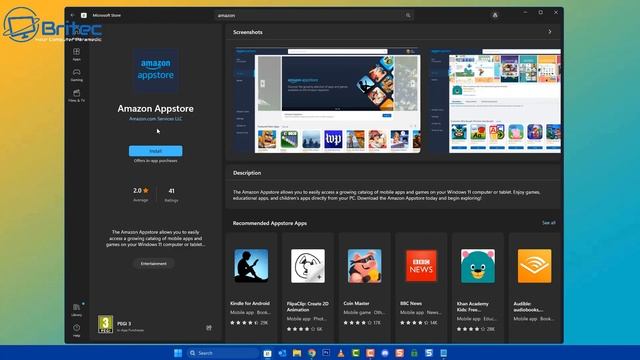Open the first Amazon Appstore screenshot

coord(328,100)
